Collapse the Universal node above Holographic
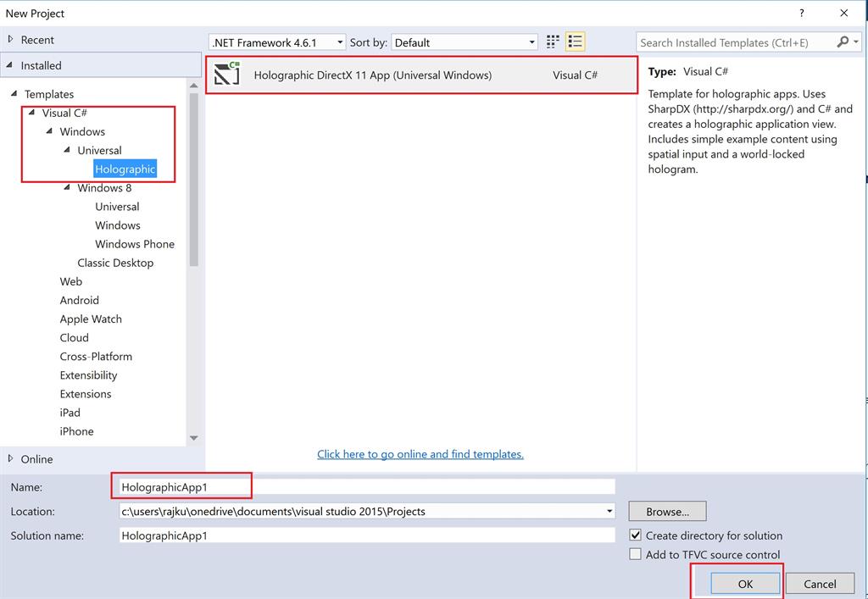 tap(67, 150)
